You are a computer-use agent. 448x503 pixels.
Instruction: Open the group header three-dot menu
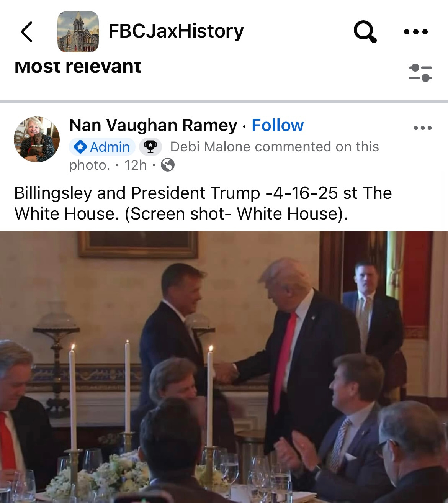pyautogui.click(x=416, y=32)
